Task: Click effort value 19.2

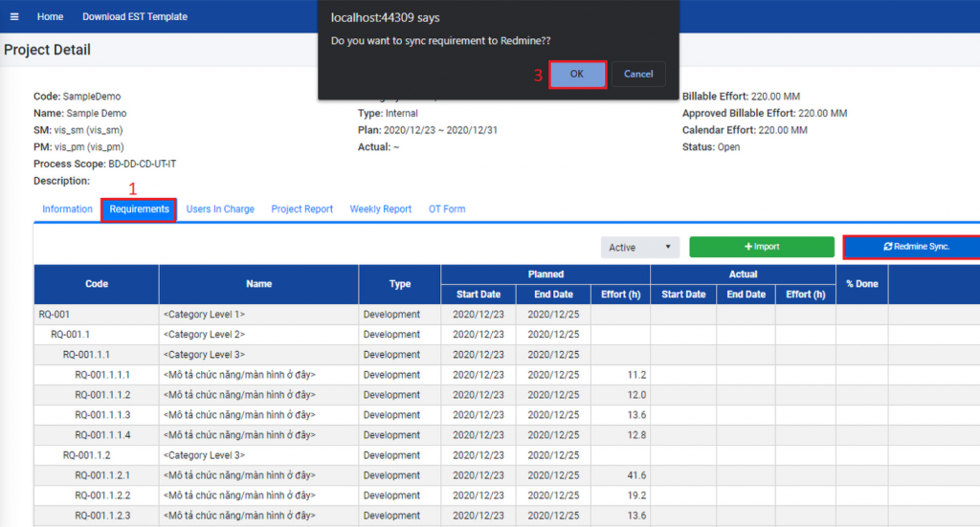Action: click(636, 495)
